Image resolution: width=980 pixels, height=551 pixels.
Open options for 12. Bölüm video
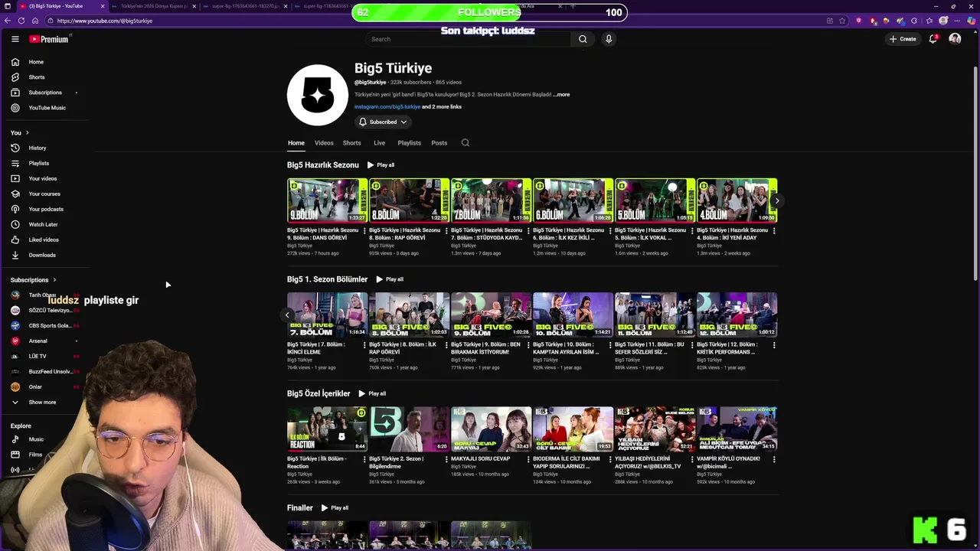(774, 345)
